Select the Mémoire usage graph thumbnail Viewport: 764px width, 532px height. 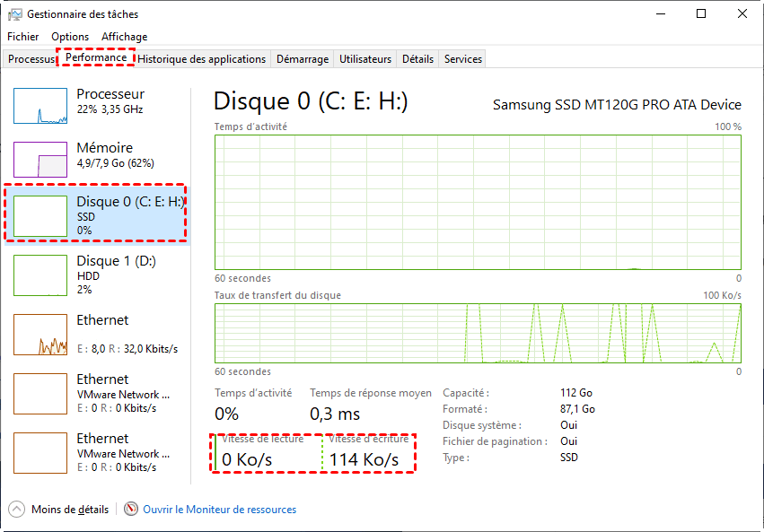[40, 160]
